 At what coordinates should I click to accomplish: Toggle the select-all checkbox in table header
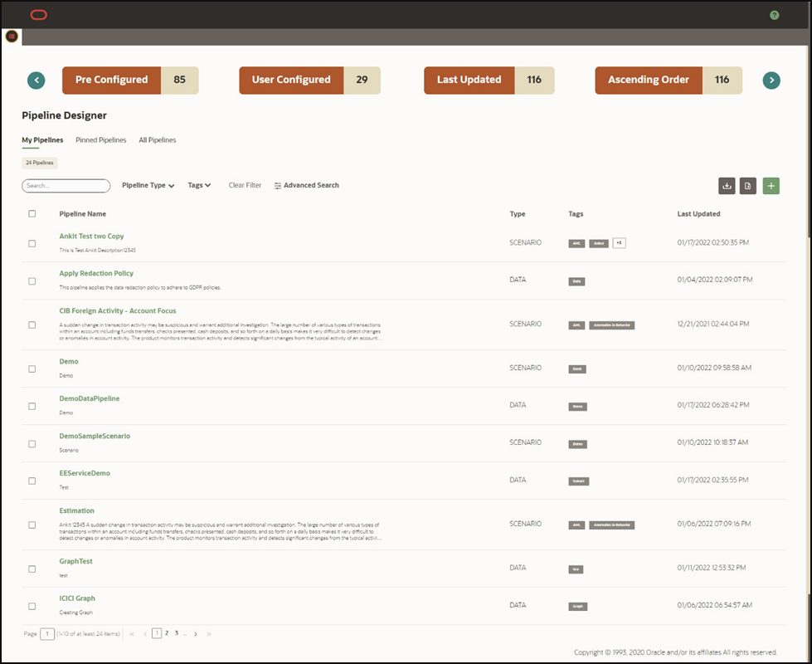point(32,213)
